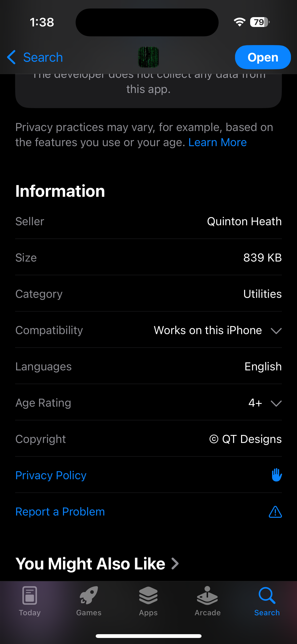Select the Search tab magnifier icon

pyautogui.click(x=267, y=596)
